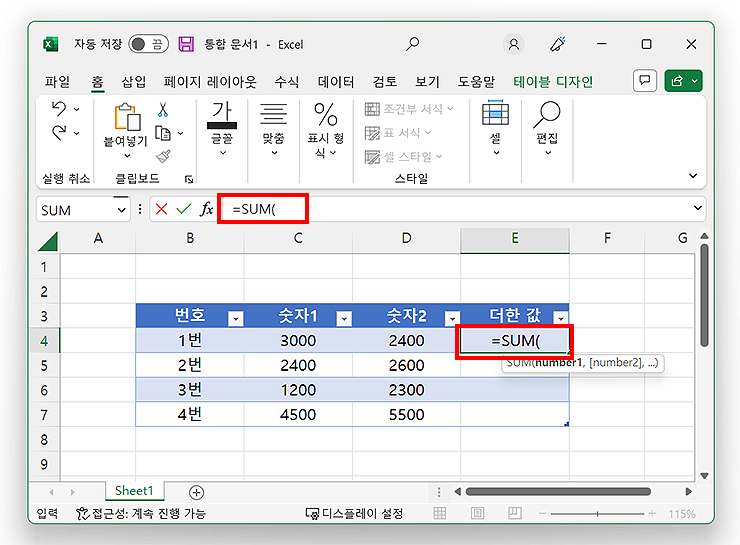The image size is (740, 545).
Task: Click the pen and lightbulb icon in the title bar
Action: [x=558, y=44]
